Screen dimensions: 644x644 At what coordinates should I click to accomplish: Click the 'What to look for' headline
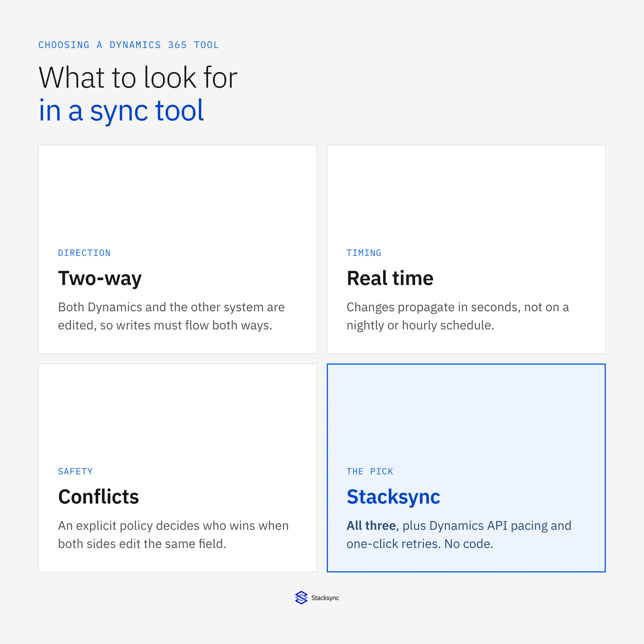click(x=138, y=77)
